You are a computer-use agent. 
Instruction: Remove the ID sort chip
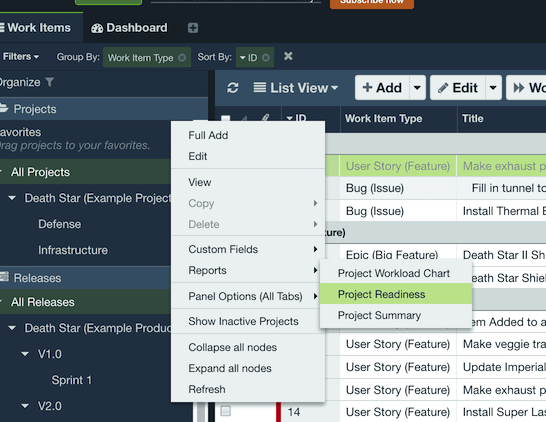point(266,57)
